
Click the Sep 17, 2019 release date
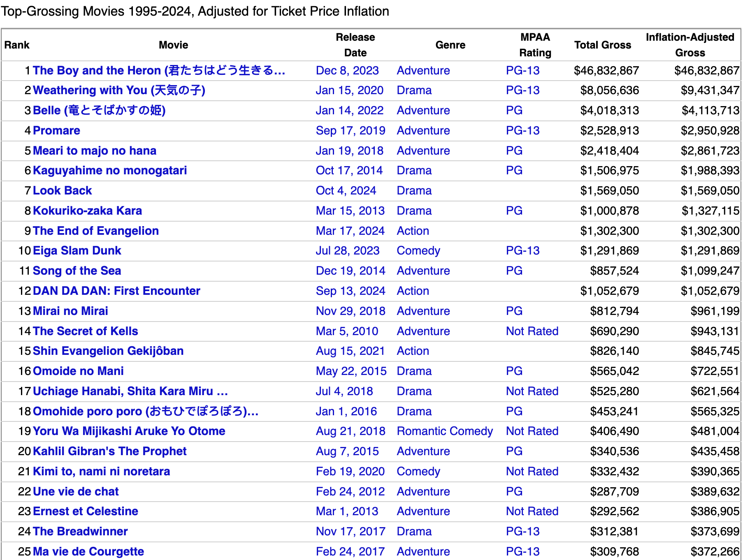pos(351,130)
